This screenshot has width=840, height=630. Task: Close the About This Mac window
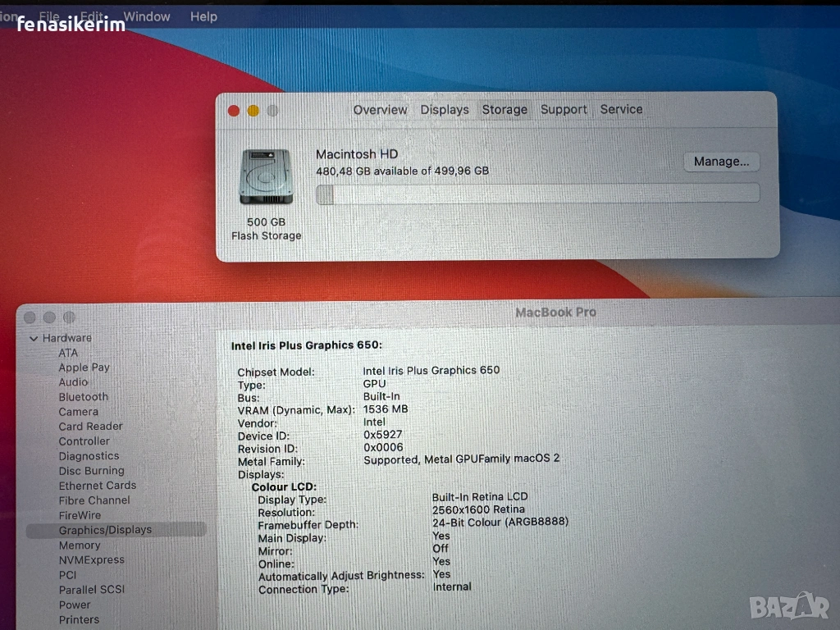pos(234,111)
